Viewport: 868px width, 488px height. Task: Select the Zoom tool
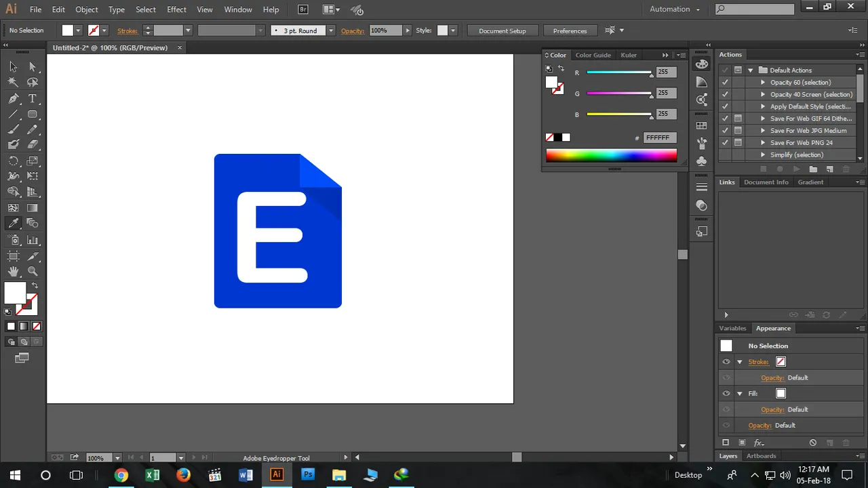pos(32,271)
